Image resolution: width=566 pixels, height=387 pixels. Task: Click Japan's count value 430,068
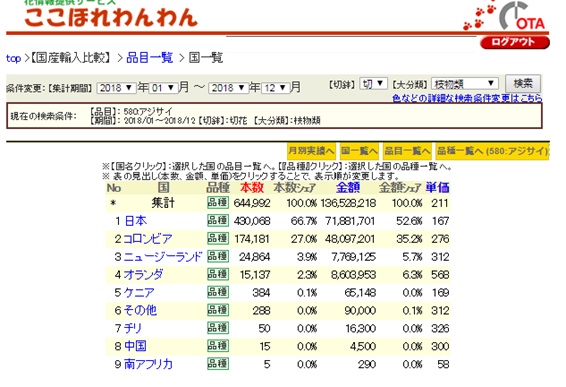pos(252,221)
